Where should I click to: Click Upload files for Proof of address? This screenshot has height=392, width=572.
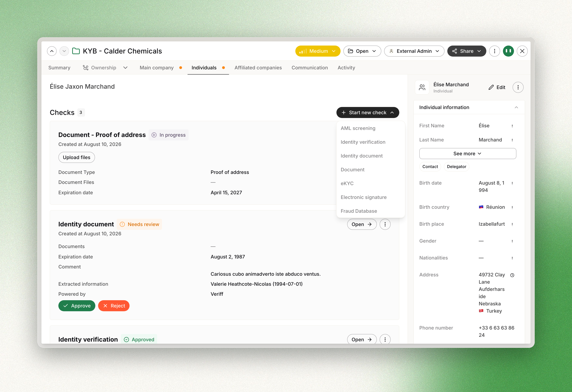coord(77,157)
